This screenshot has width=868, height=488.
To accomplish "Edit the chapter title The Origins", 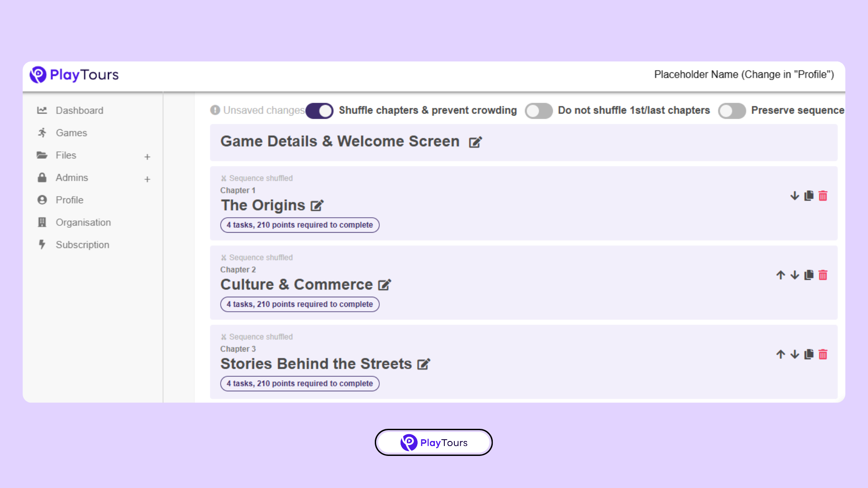I will point(316,205).
